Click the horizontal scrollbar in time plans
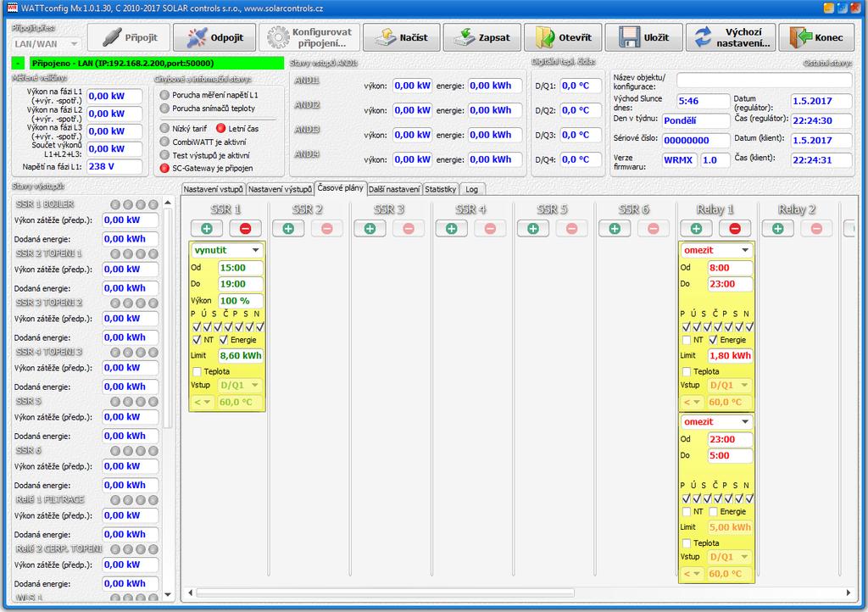This screenshot has height=612, width=868. (x=386, y=593)
